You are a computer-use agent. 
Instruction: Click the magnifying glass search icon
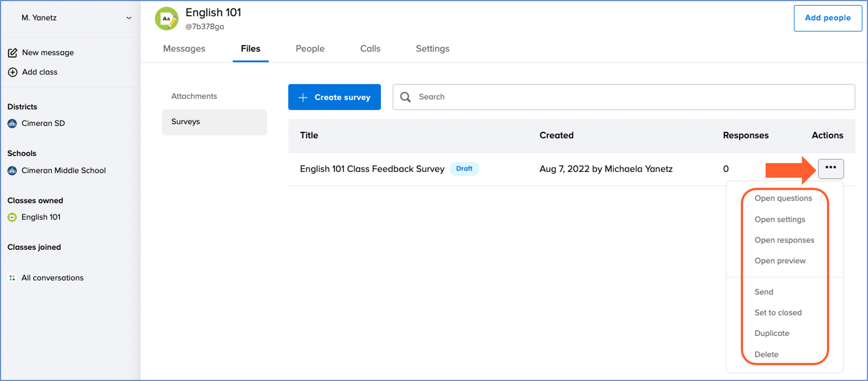tap(406, 97)
